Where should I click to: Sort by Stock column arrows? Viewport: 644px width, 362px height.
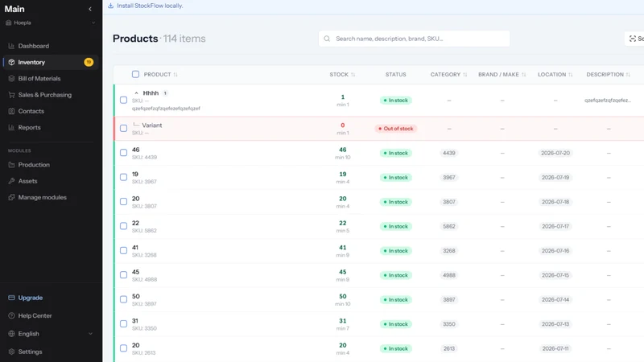pos(353,75)
